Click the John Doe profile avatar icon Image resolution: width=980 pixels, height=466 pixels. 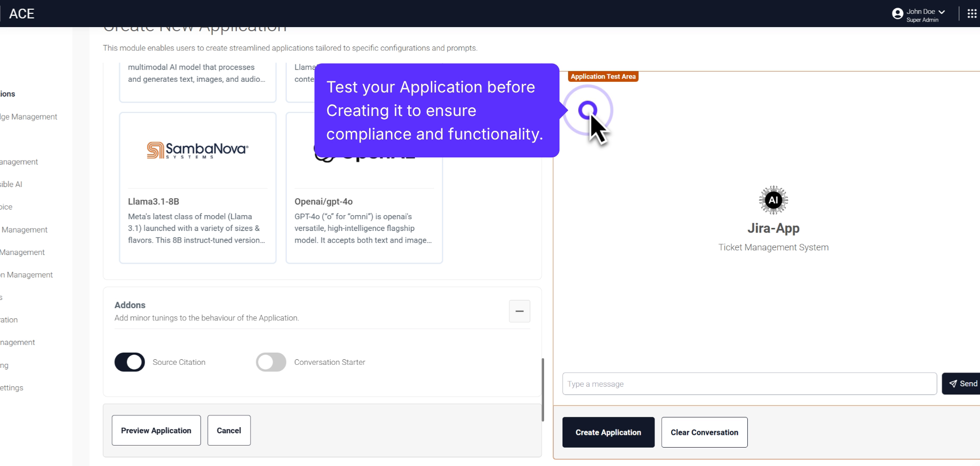pos(898,13)
